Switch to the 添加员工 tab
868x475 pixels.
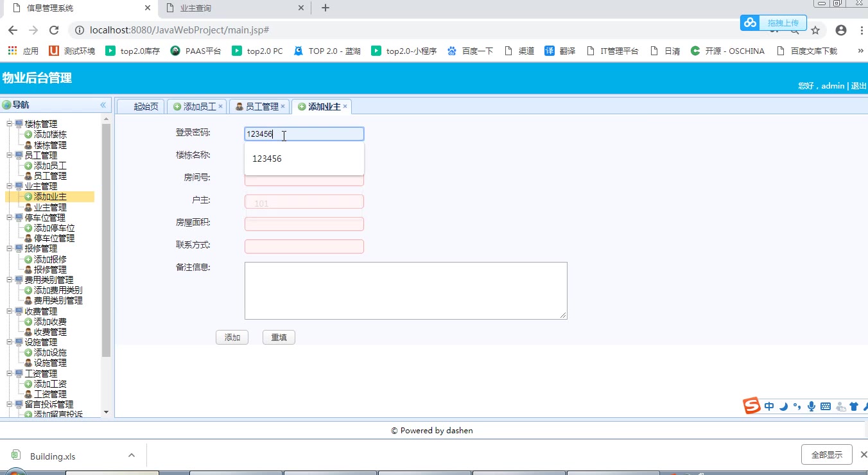click(196, 107)
